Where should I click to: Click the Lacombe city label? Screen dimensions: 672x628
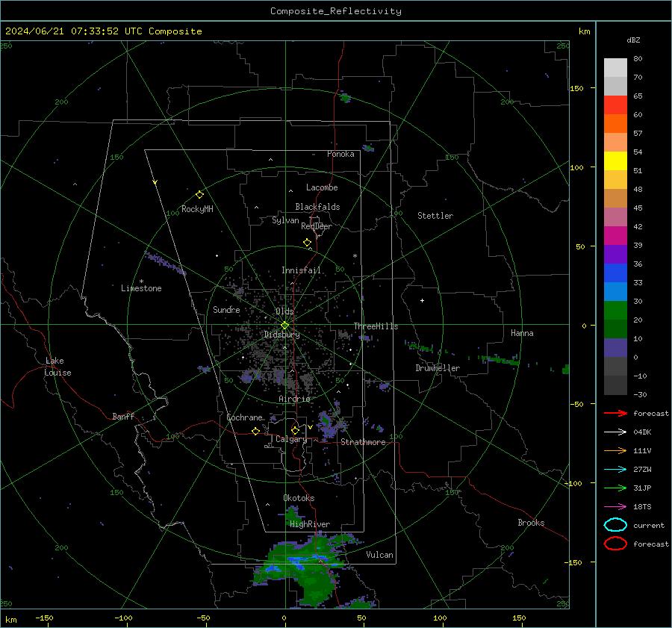coord(322,187)
